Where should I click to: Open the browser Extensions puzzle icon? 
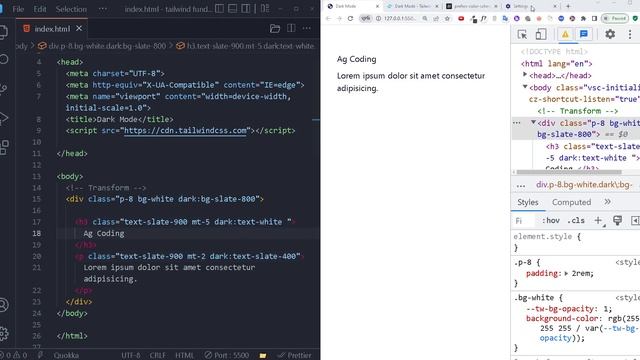(x=583, y=18)
